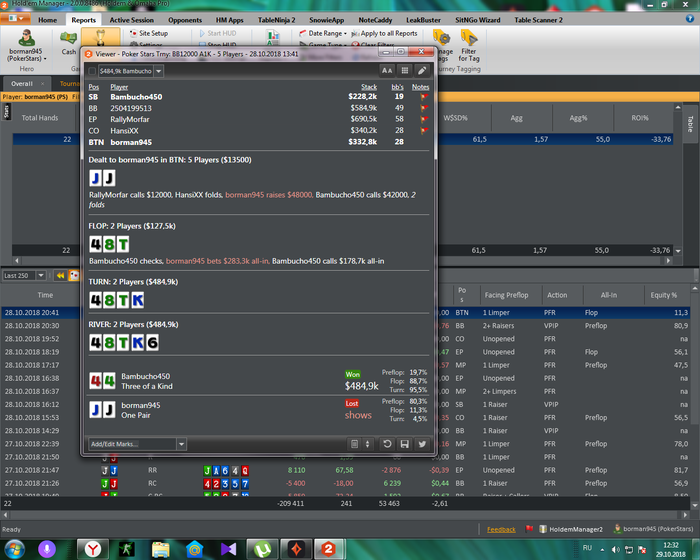Open the uTorrent taskbar icon

click(262, 549)
